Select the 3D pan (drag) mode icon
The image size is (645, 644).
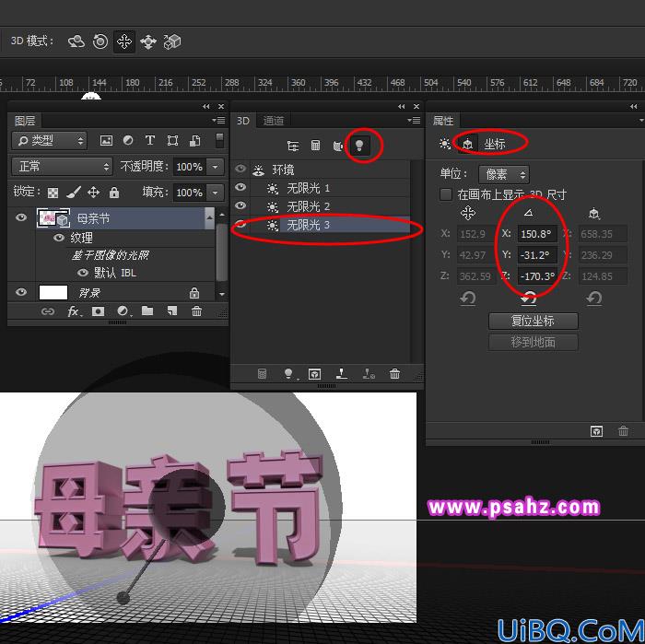pos(123,41)
